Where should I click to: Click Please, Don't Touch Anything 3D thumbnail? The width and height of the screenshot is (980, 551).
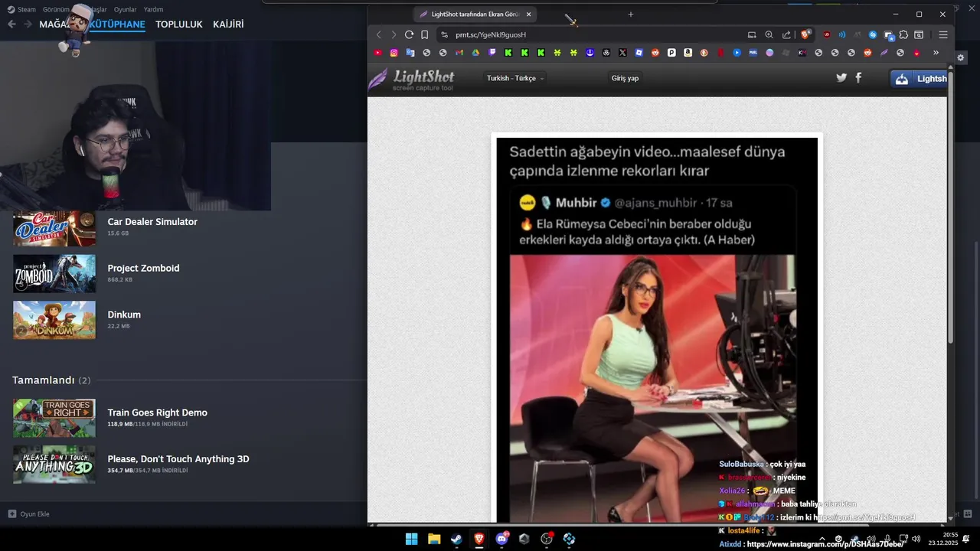54,464
